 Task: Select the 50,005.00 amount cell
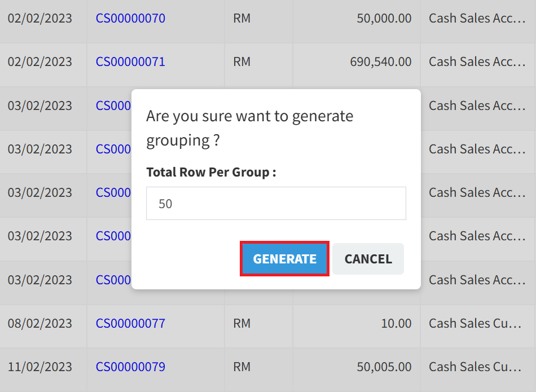click(384, 367)
